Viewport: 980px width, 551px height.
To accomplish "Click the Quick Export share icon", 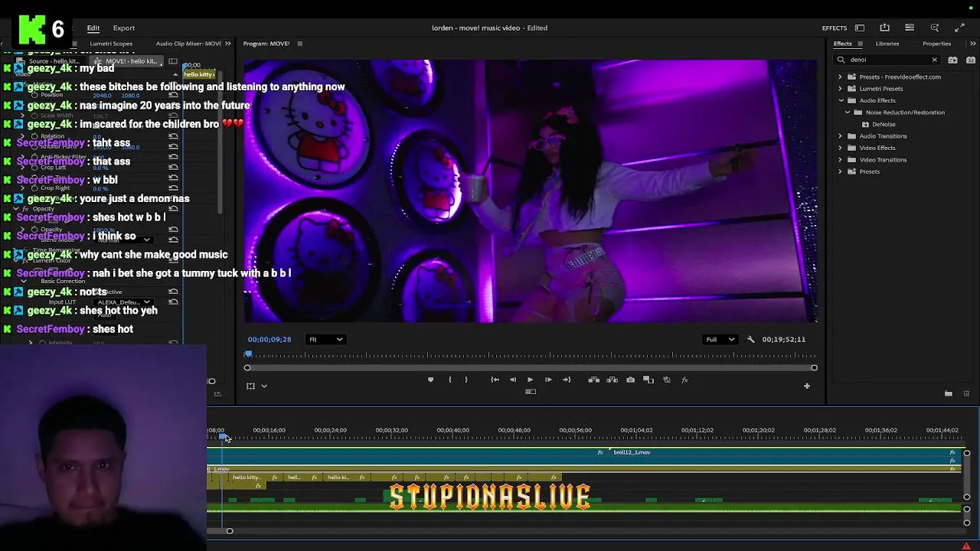I will tap(884, 28).
